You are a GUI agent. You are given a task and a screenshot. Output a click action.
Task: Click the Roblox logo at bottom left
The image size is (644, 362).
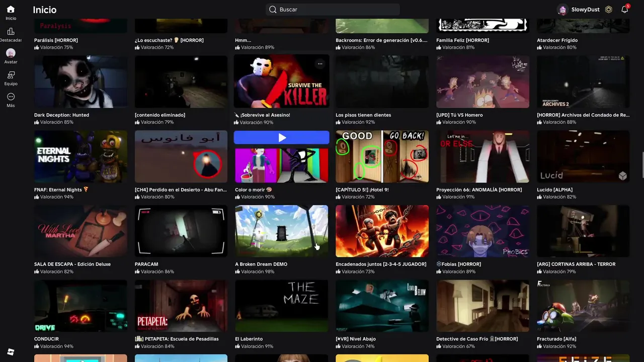(11, 351)
